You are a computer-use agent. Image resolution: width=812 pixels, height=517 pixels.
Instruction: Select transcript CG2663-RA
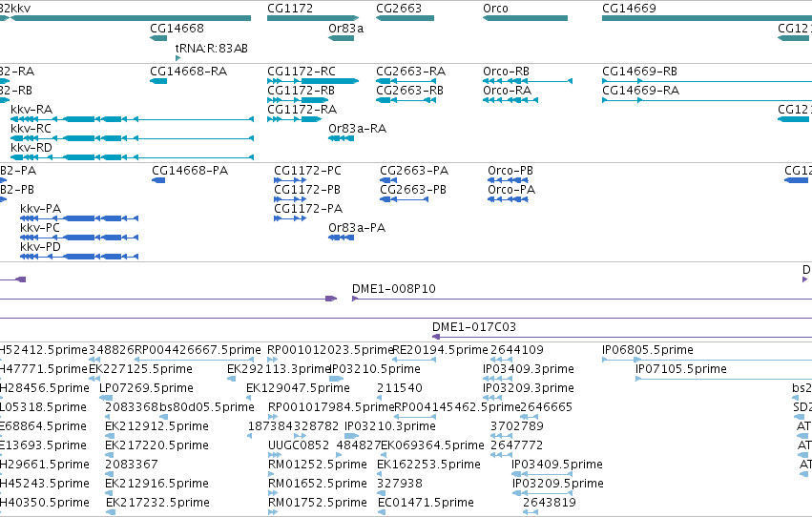410,72
